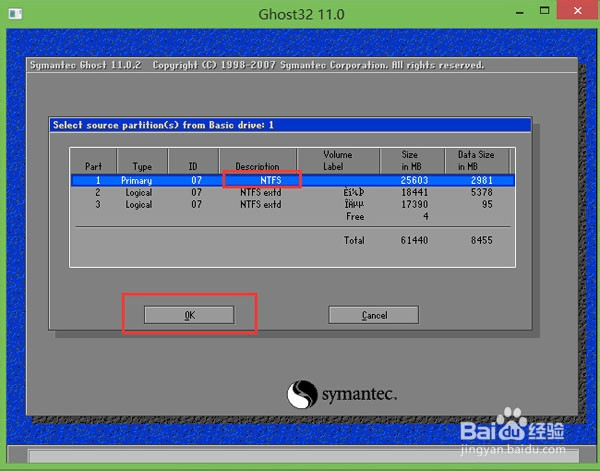Click the Primary type cell
Image resolution: width=600 pixels, height=471 pixels.
[136, 181]
